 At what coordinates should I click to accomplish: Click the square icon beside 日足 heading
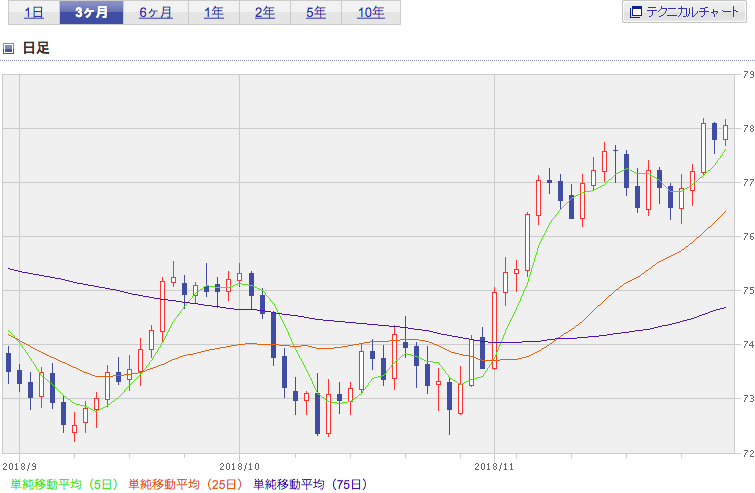(8, 48)
